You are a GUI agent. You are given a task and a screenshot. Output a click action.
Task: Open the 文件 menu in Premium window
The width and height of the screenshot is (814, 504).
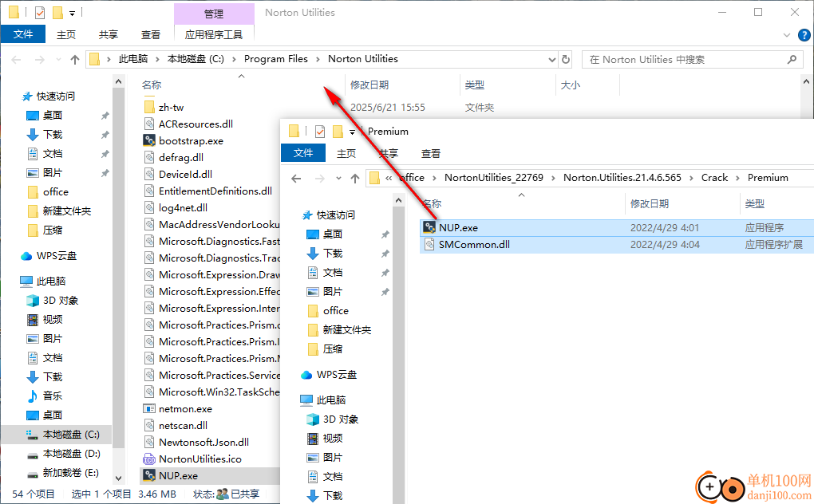(303, 153)
